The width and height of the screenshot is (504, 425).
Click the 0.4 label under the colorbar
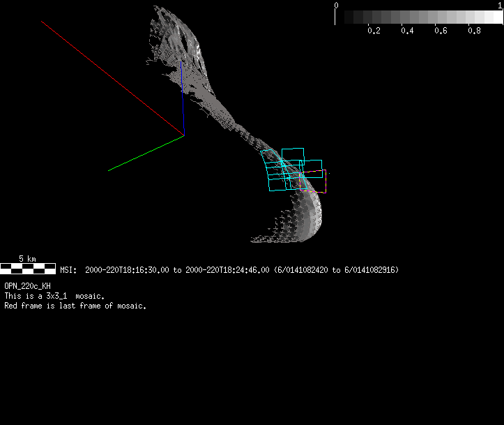pyautogui.click(x=407, y=31)
